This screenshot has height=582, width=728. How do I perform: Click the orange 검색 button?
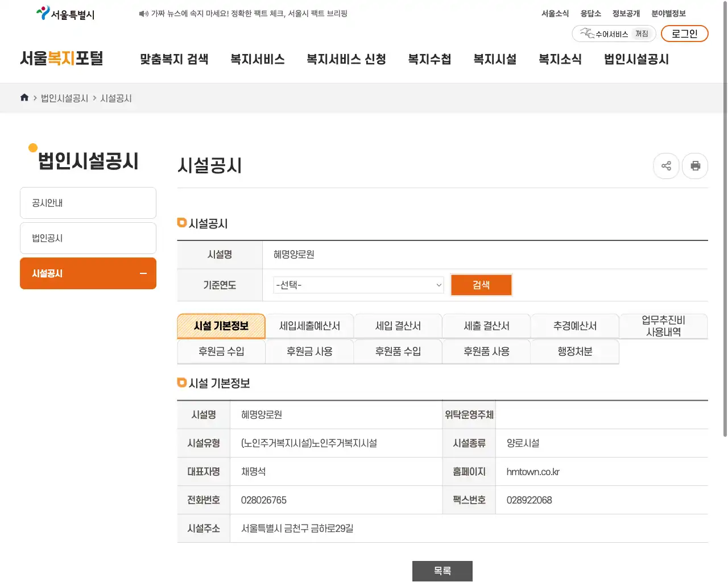coord(481,285)
